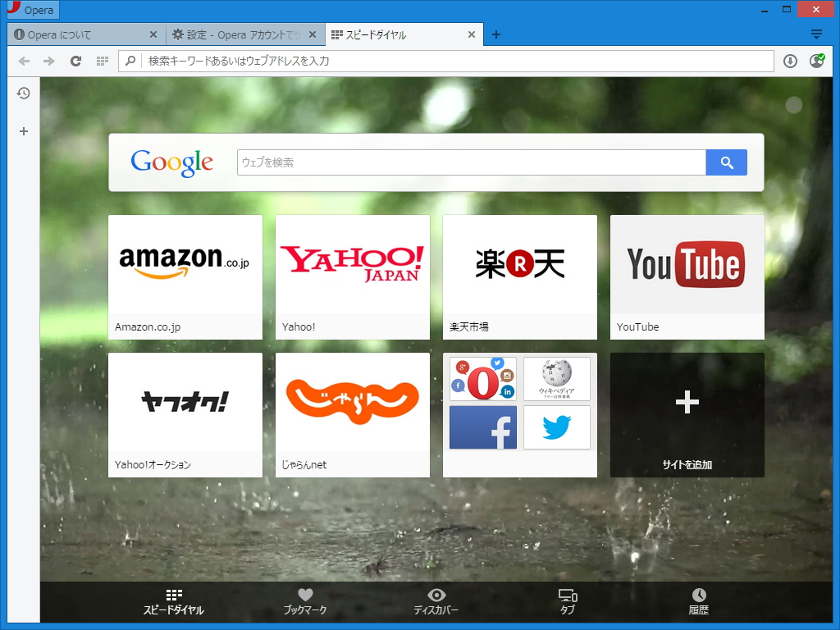
Task: Go back with the back arrow
Action: pyautogui.click(x=24, y=61)
